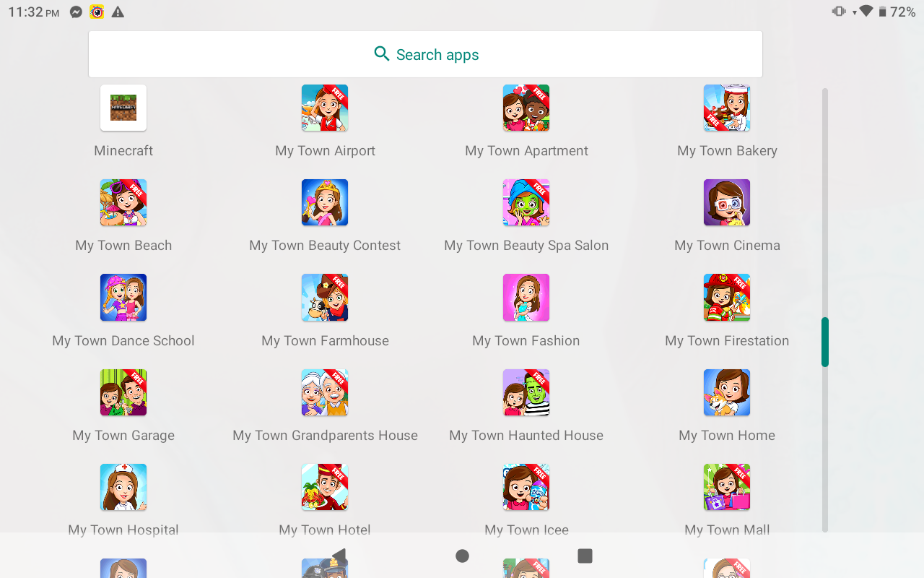Viewport: 924px width, 578px height.
Task: Open the Minecraft app icon
Action: (x=123, y=108)
